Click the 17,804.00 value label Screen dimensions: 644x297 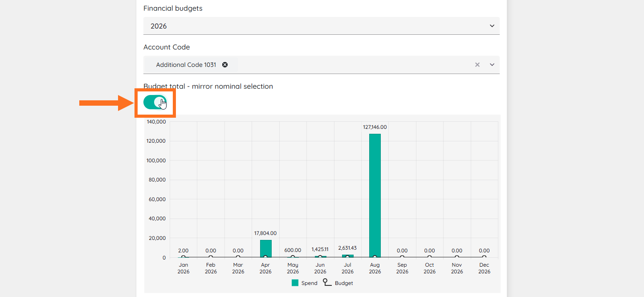(x=265, y=233)
